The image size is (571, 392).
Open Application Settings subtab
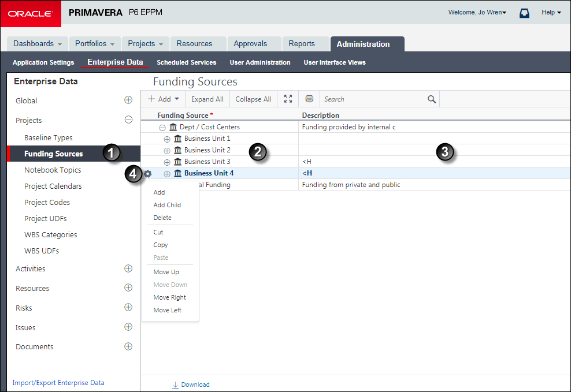point(43,62)
